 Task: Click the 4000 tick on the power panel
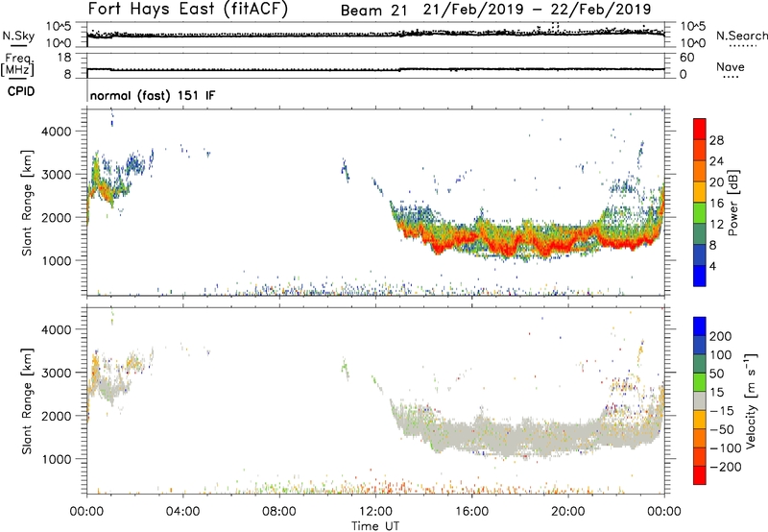coord(56,132)
